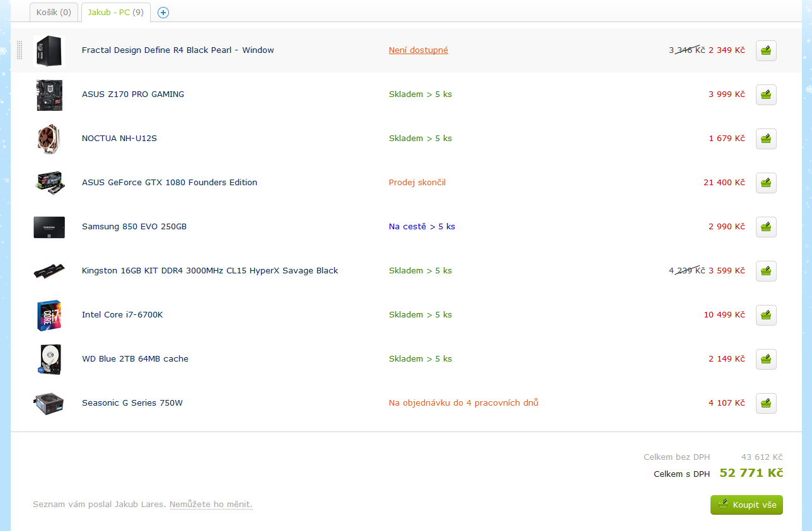
Task: Add ASUS GeForce GTX 1080 to cart
Action: coord(766,183)
